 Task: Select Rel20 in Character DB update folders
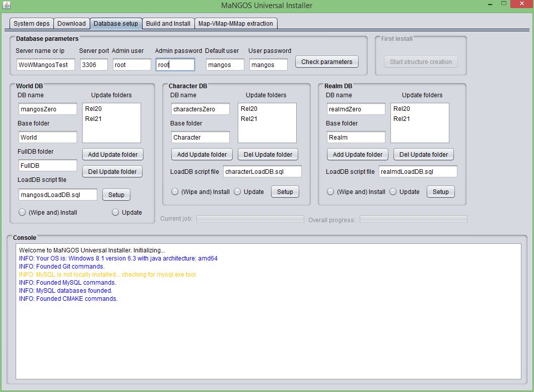click(267, 109)
